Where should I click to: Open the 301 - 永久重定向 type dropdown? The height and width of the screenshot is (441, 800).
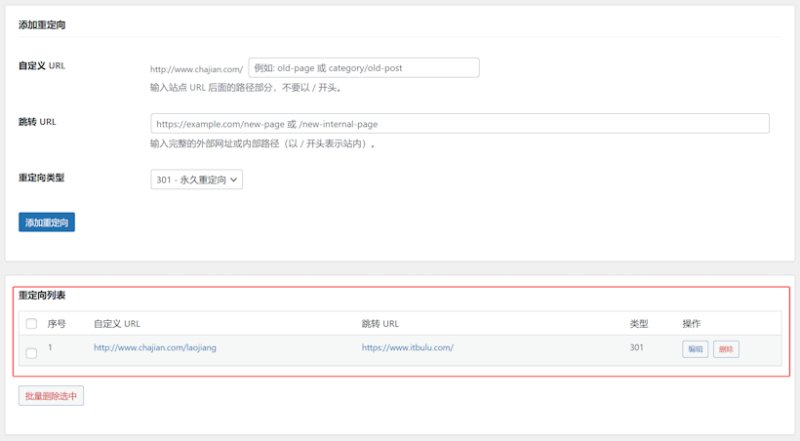tap(196, 180)
